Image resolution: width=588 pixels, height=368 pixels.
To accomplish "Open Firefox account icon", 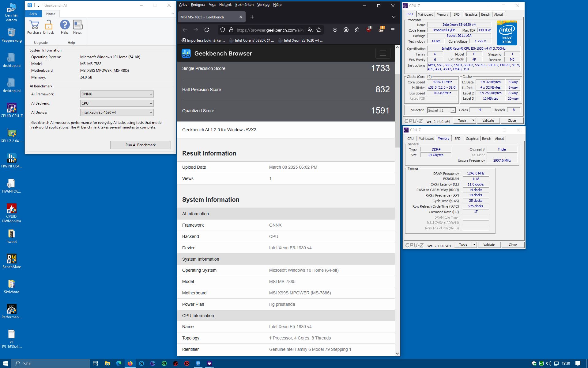I will [x=346, y=30].
